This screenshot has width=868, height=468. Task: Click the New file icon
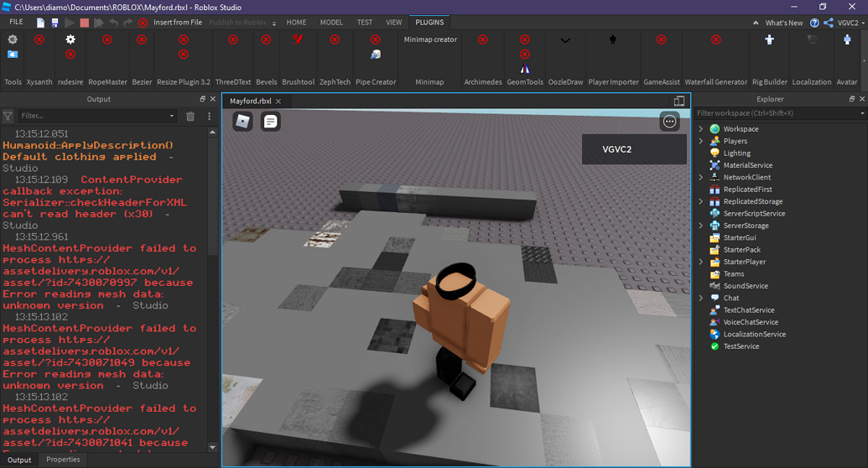coord(40,23)
